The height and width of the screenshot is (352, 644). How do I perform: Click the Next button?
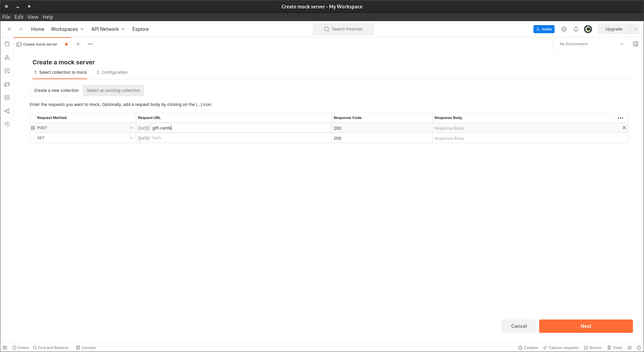tap(585, 326)
